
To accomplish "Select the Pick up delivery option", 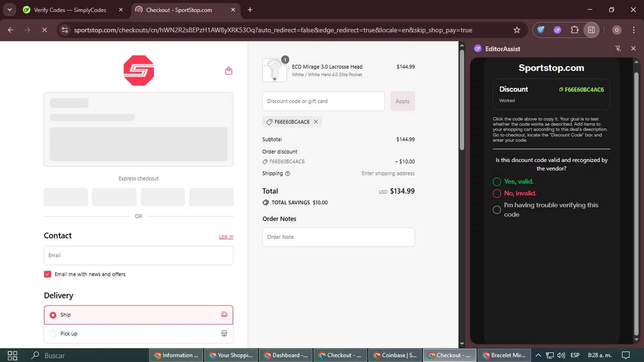I will point(138,334).
